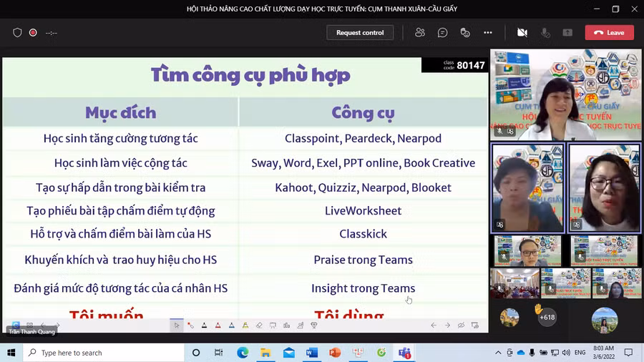Click the 'Classkick' table cell
The image size is (644, 362).
(363, 233)
